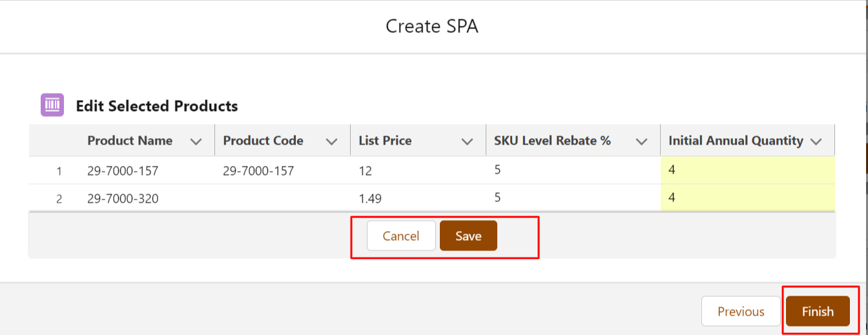Go back with the Previous button
Screen dimensions: 868x335
[741, 312]
